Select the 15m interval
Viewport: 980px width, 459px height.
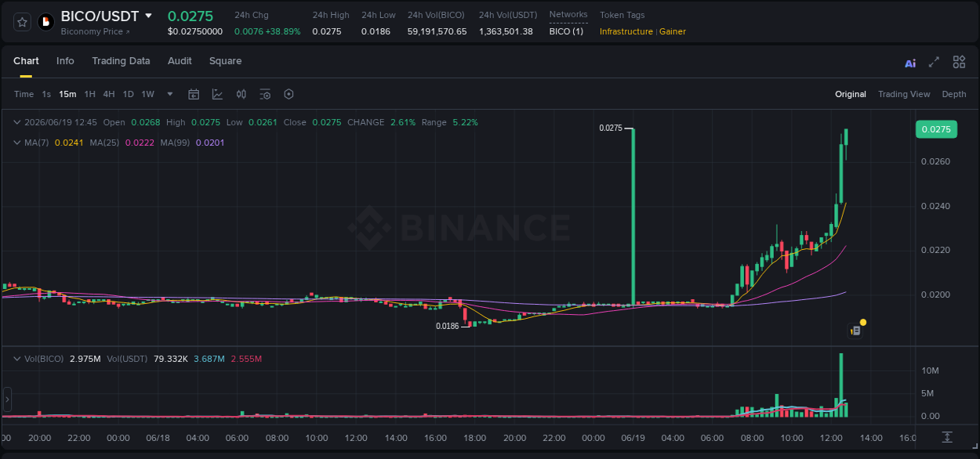pos(67,94)
